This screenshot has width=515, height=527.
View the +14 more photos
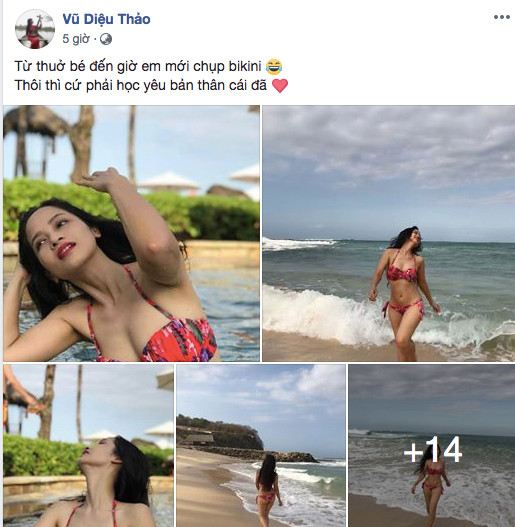(x=432, y=446)
